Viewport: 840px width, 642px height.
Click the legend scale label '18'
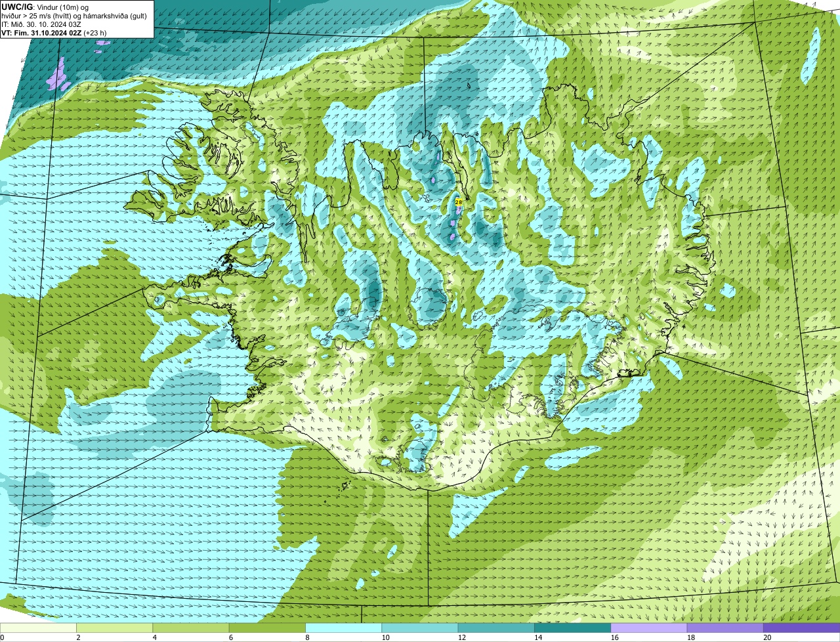(x=691, y=637)
